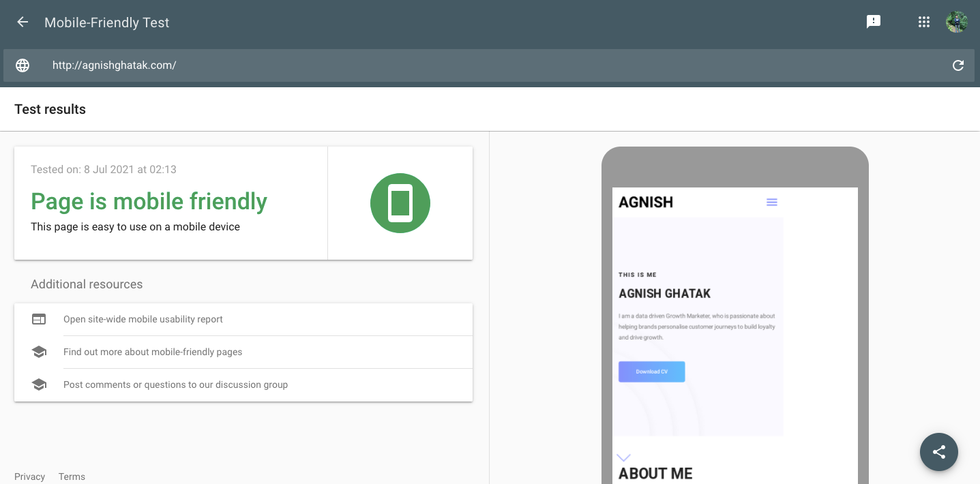
Task: Open the Google apps grid launcher
Action: [924, 21]
